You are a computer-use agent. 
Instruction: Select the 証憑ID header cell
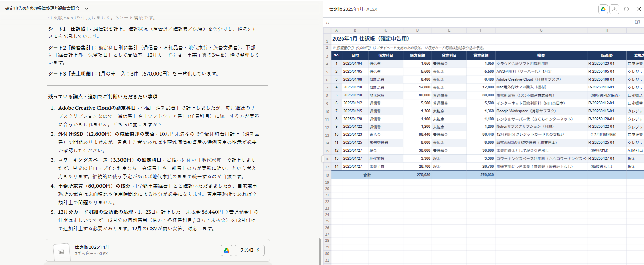pos(607,55)
